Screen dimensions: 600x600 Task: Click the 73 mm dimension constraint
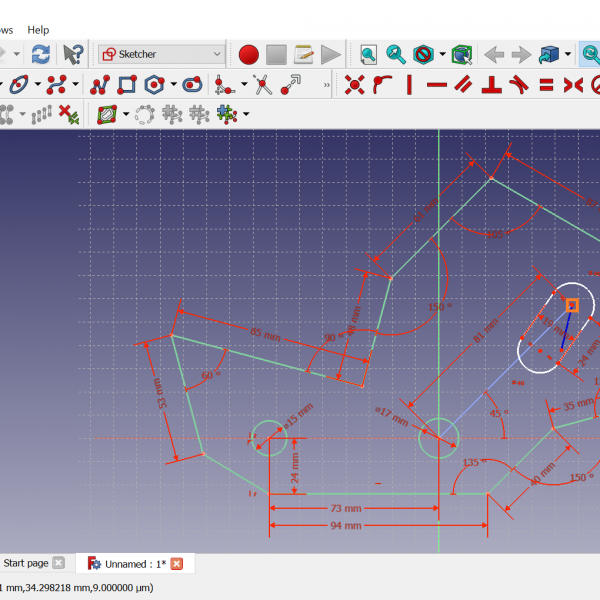(340, 508)
